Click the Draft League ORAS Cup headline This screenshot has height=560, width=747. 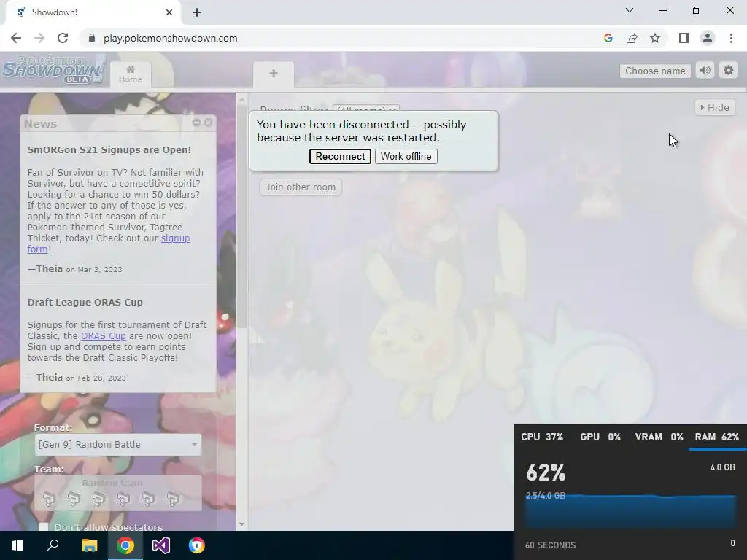point(85,302)
